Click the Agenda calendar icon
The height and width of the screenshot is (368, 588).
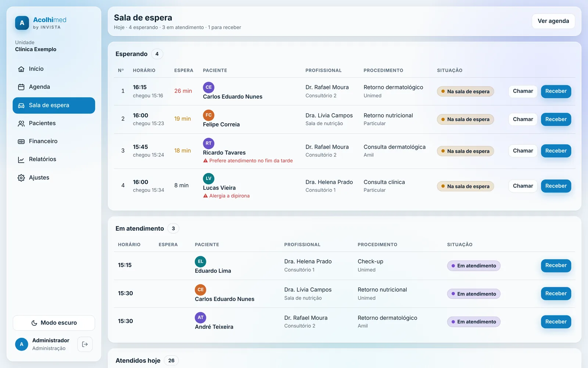[x=21, y=87]
